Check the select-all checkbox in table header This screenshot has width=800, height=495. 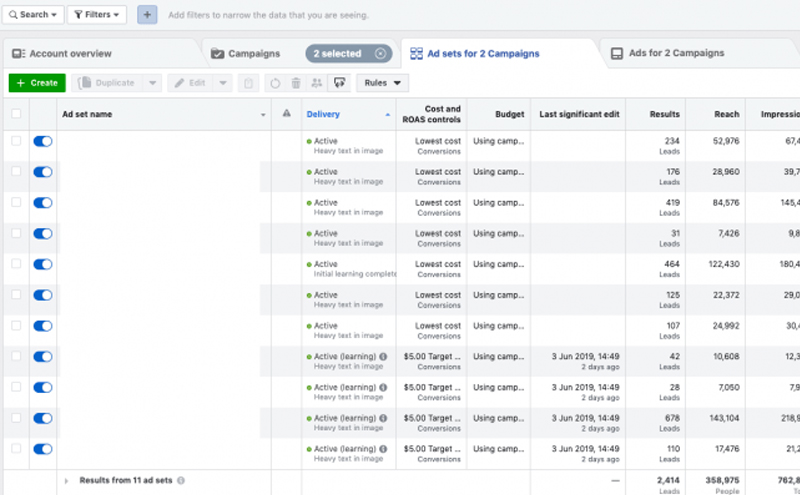point(15,114)
